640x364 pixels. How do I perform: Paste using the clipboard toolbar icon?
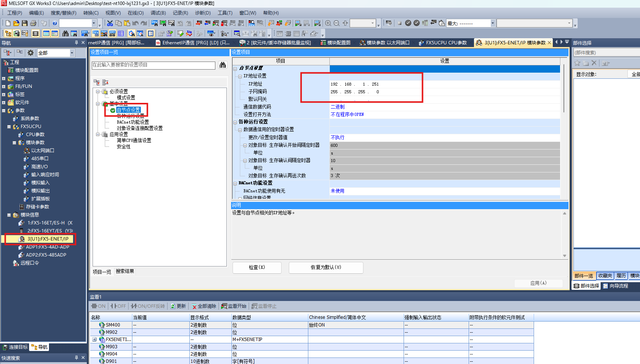click(127, 23)
